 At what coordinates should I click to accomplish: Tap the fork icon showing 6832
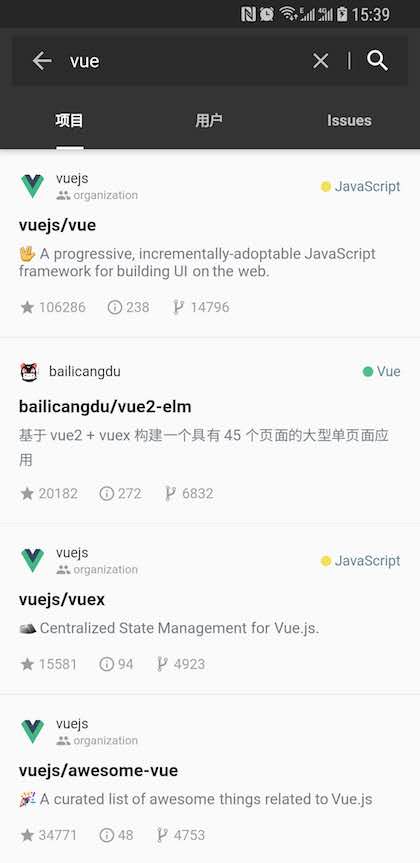(171, 493)
